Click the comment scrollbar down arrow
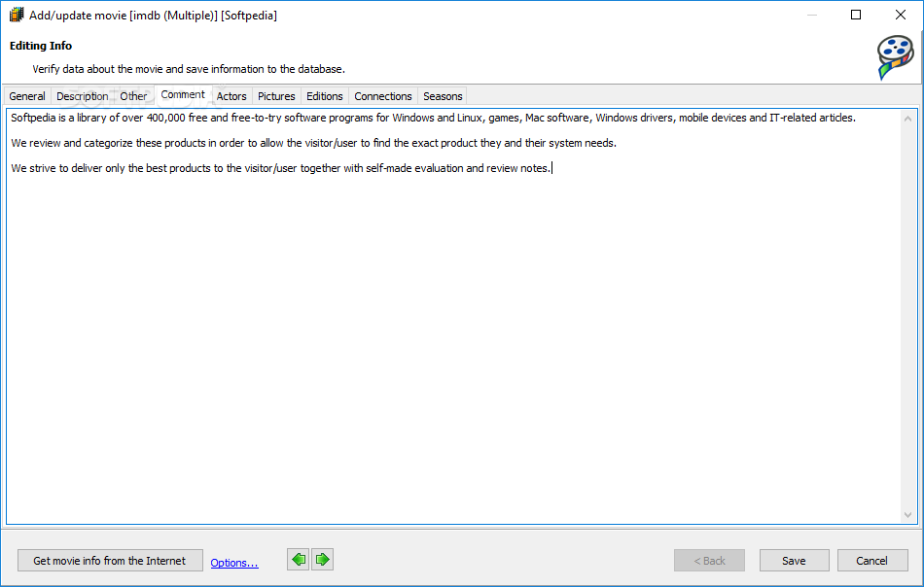The image size is (924, 587). [908, 514]
